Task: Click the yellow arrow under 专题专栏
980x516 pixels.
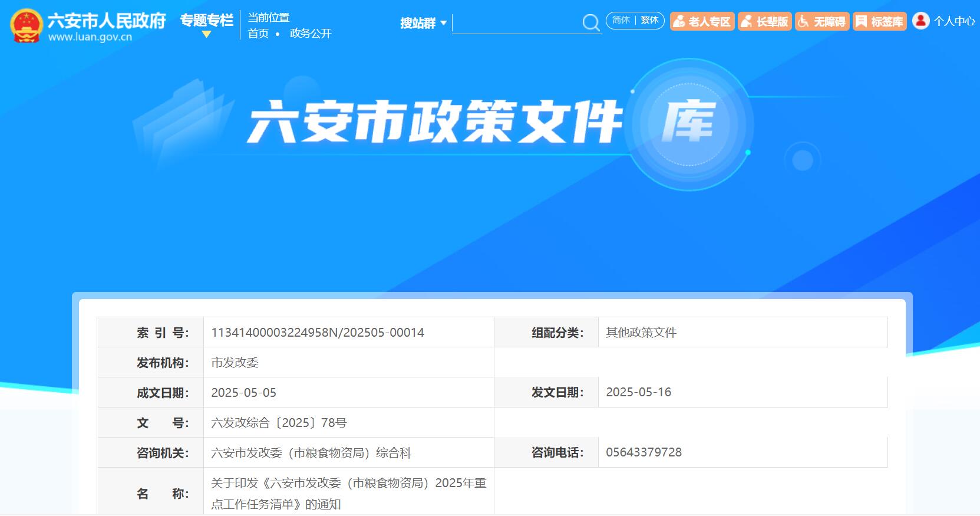Action: click(206, 34)
